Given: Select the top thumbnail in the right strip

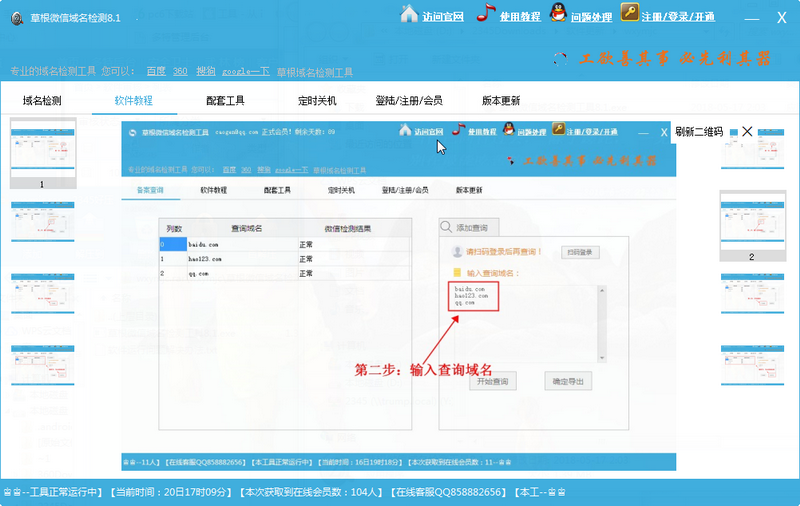Looking at the screenshot, I should click(x=753, y=149).
